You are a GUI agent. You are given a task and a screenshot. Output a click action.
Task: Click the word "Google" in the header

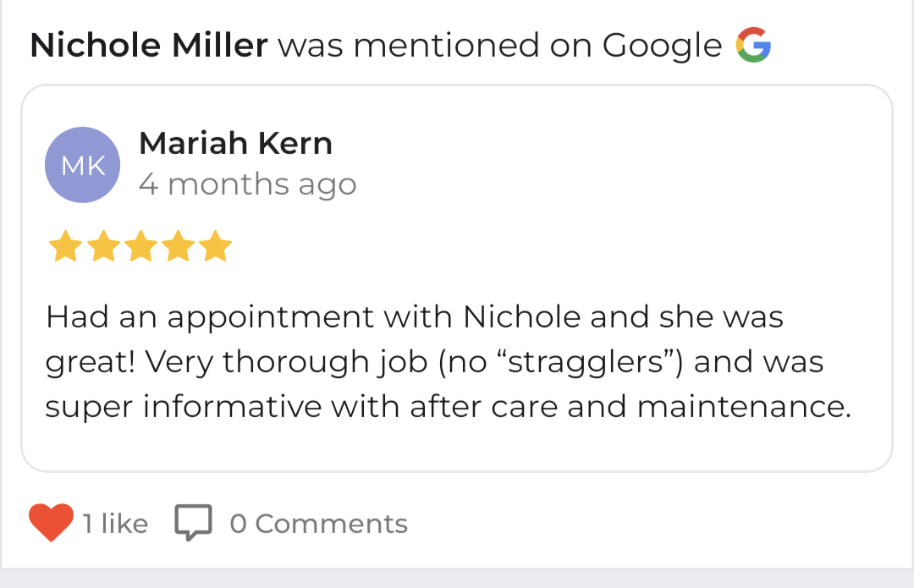662,46
